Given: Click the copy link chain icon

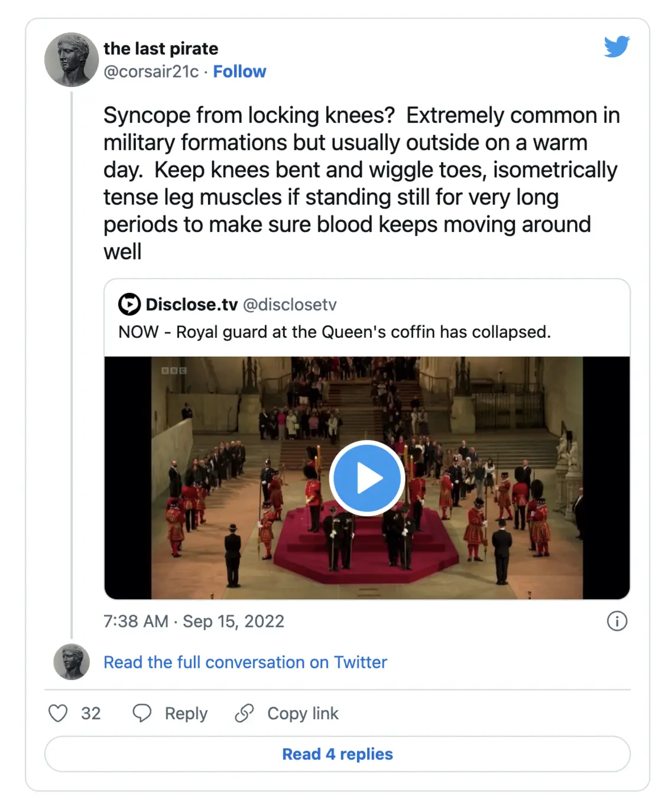Looking at the screenshot, I should pos(244,713).
